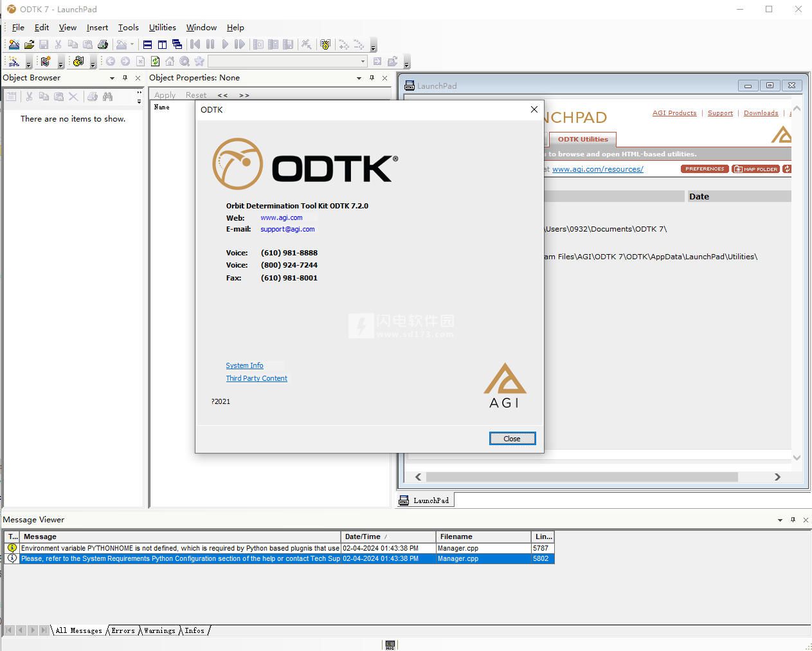This screenshot has width=812, height=651.
Task: Select the All Messages tab in Message Viewer
Action: pyautogui.click(x=78, y=630)
